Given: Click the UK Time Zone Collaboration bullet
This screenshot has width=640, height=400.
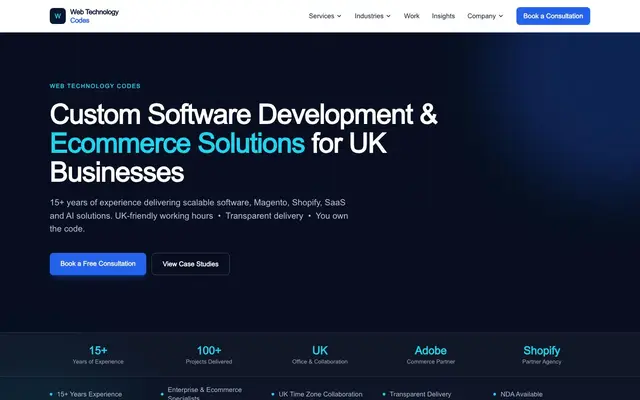Looking at the screenshot, I should (x=317, y=394).
